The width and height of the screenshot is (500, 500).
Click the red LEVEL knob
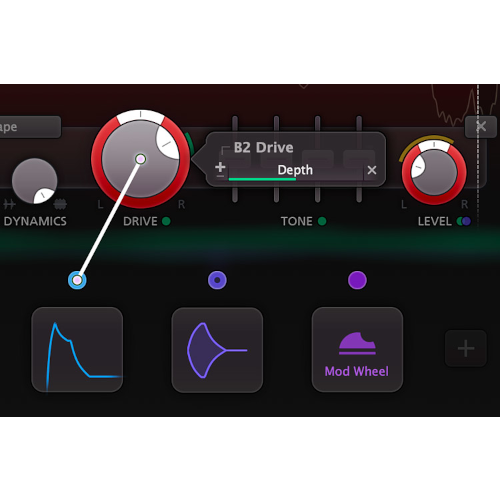click(434, 172)
